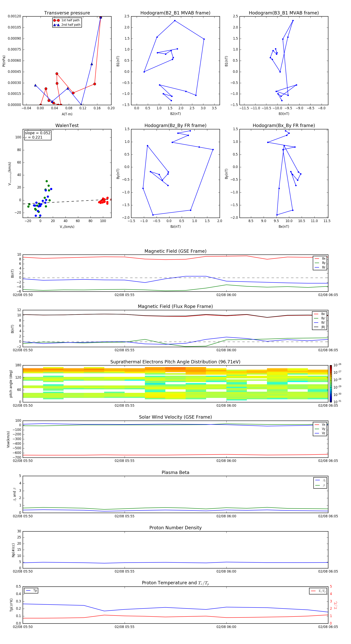Viewport: 351px width, 644px height.
Task: Click Vz legend entry in solar wind plot
Action: [x=320, y=433]
